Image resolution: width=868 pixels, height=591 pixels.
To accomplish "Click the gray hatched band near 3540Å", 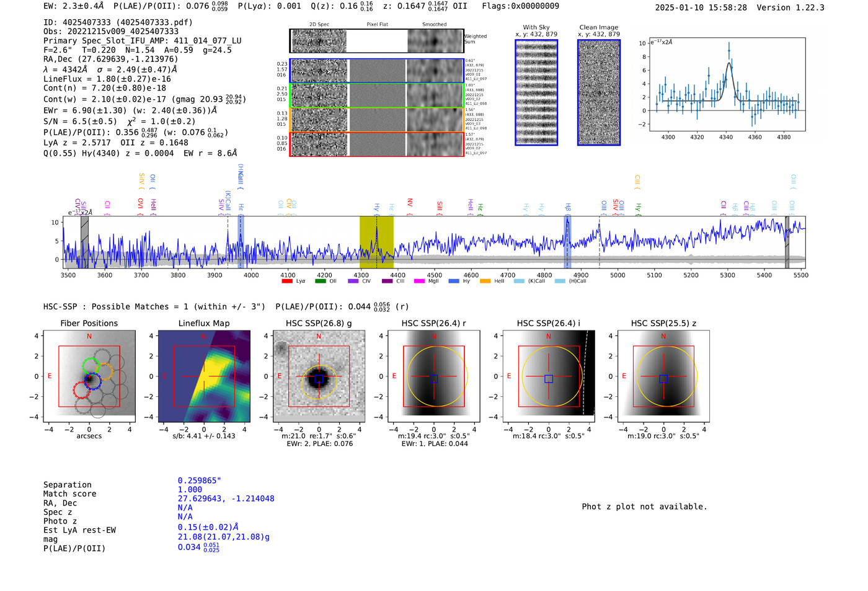I will pyautogui.click(x=84, y=242).
